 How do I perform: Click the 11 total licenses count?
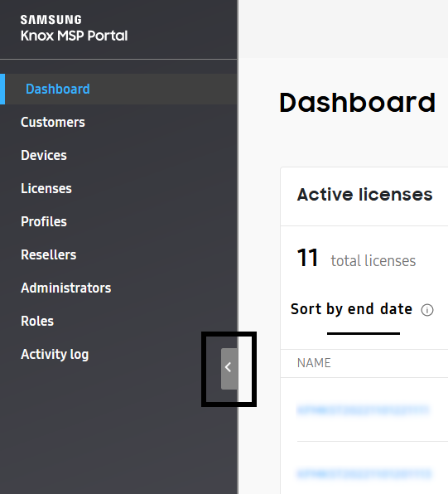click(356, 258)
